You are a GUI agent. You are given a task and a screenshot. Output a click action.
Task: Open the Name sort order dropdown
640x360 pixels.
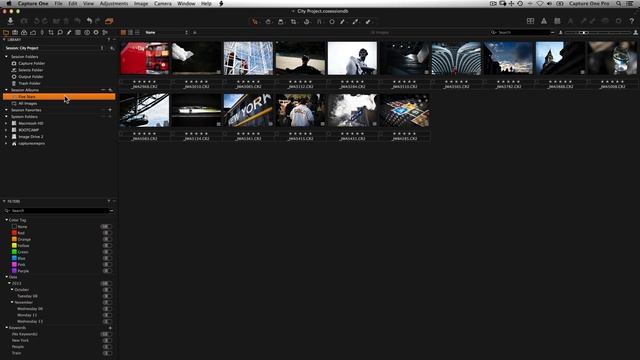click(167, 32)
